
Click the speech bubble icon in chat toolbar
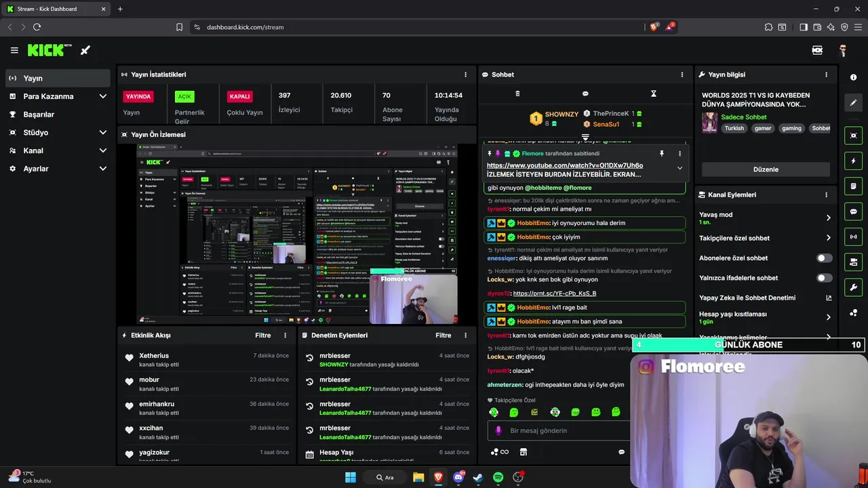pos(585,94)
